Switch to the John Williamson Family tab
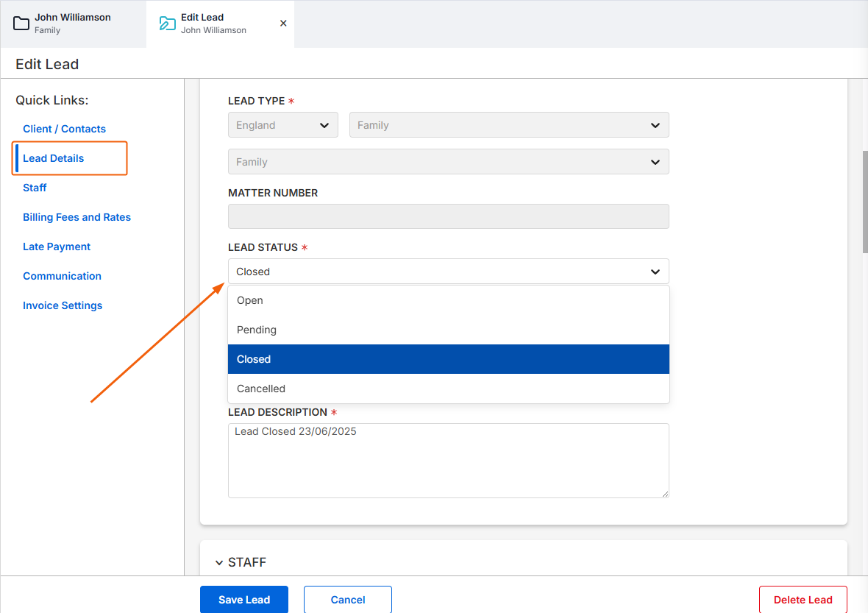 pyautogui.click(x=73, y=24)
